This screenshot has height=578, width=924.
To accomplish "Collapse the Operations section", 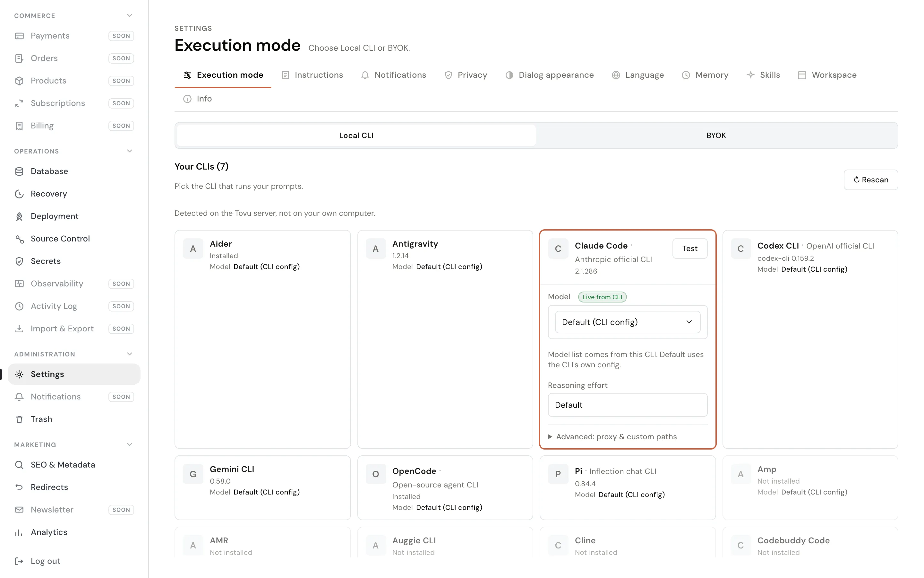I will [x=129, y=151].
